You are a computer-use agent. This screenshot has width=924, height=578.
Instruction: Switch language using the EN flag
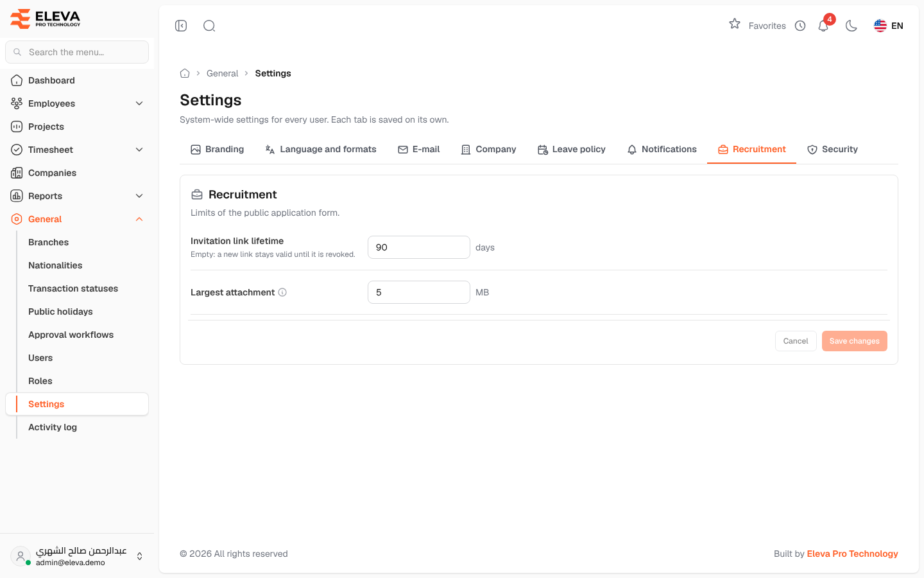pos(889,26)
